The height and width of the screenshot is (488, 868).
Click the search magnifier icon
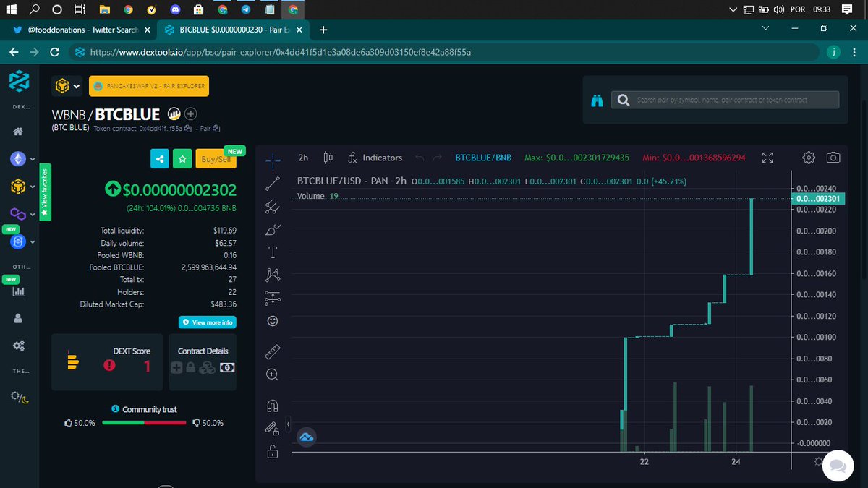click(623, 100)
